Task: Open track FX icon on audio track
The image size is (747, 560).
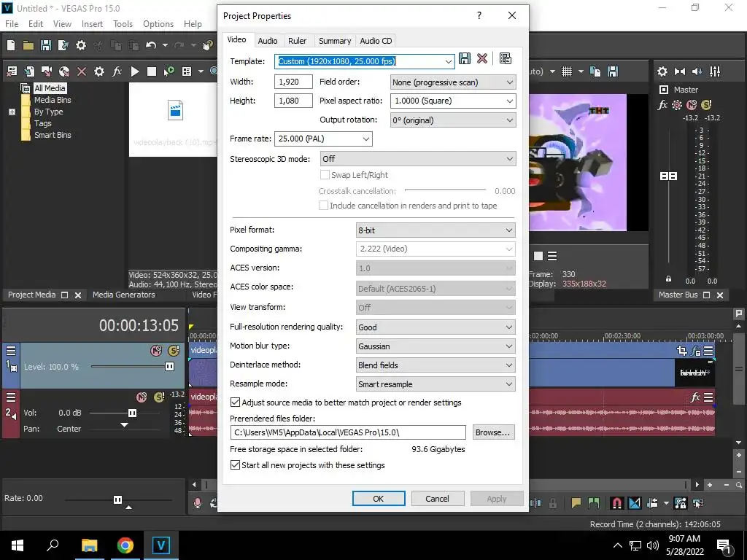Action: coord(695,397)
